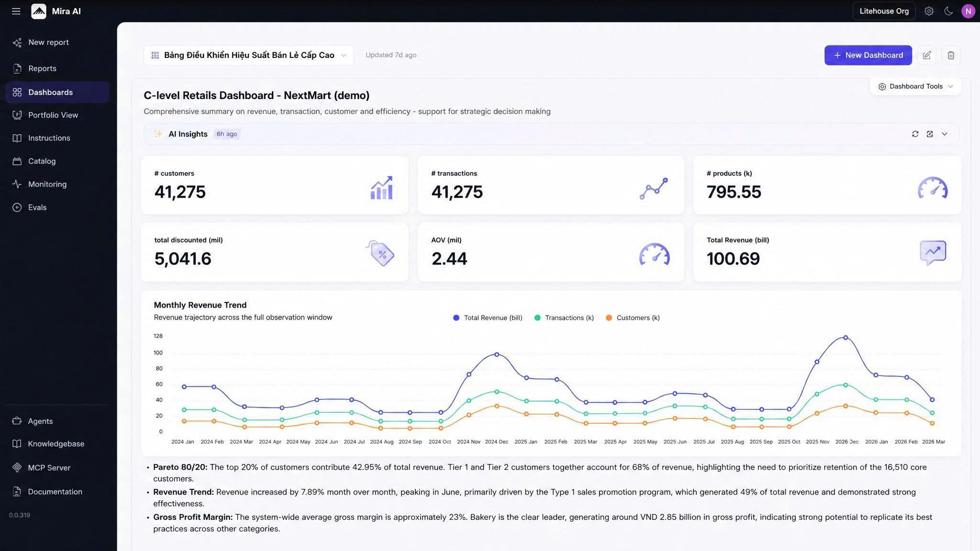Click the edit dashboard pencil icon
Image resolution: width=980 pixels, height=551 pixels.
(x=927, y=55)
